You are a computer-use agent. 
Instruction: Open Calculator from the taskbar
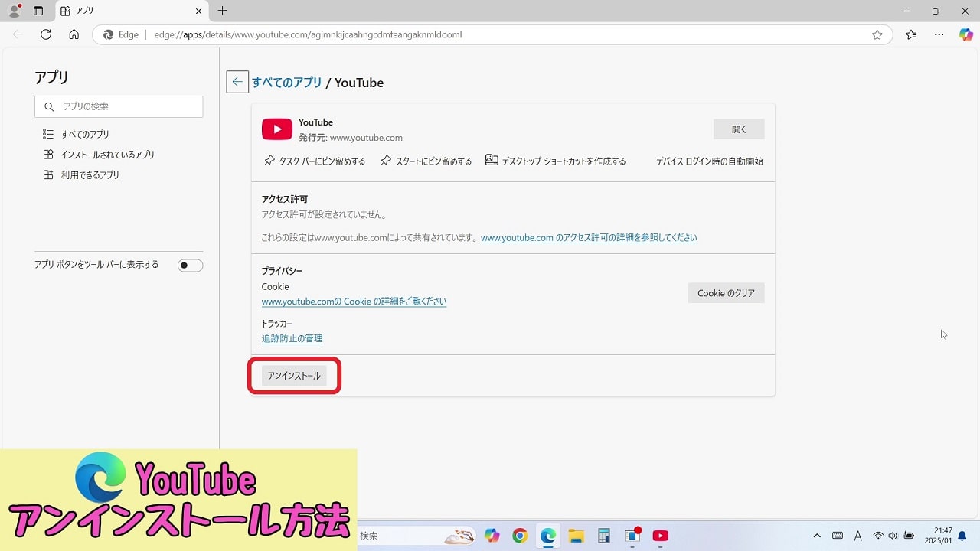[604, 536]
